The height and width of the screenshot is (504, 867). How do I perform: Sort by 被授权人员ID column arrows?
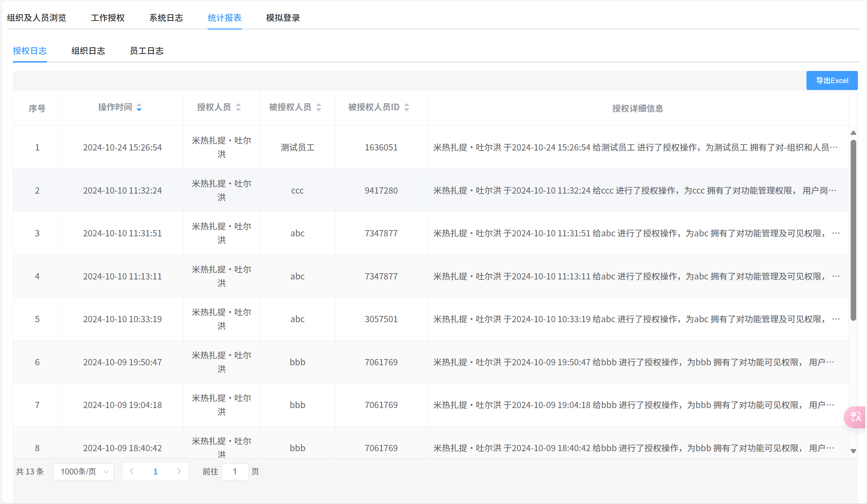407,107
